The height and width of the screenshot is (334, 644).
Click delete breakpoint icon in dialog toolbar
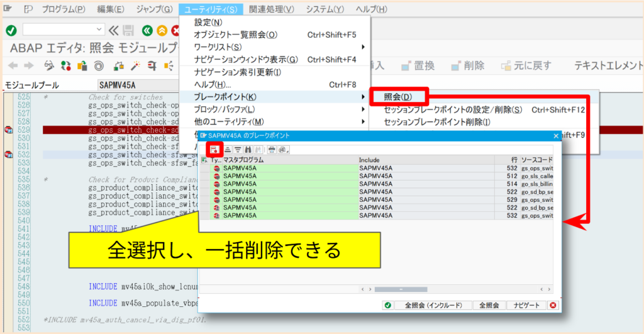[x=214, y=150]
